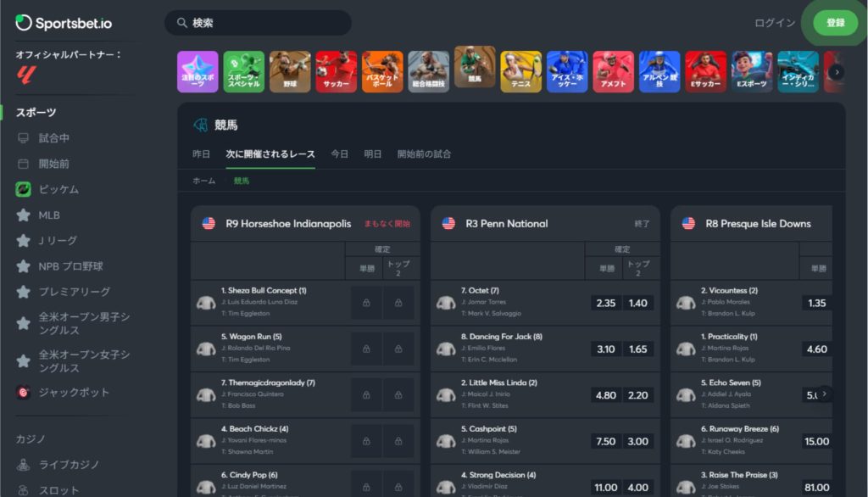Select the アイス・ホッケー sport tile

[x=567, y=71]
